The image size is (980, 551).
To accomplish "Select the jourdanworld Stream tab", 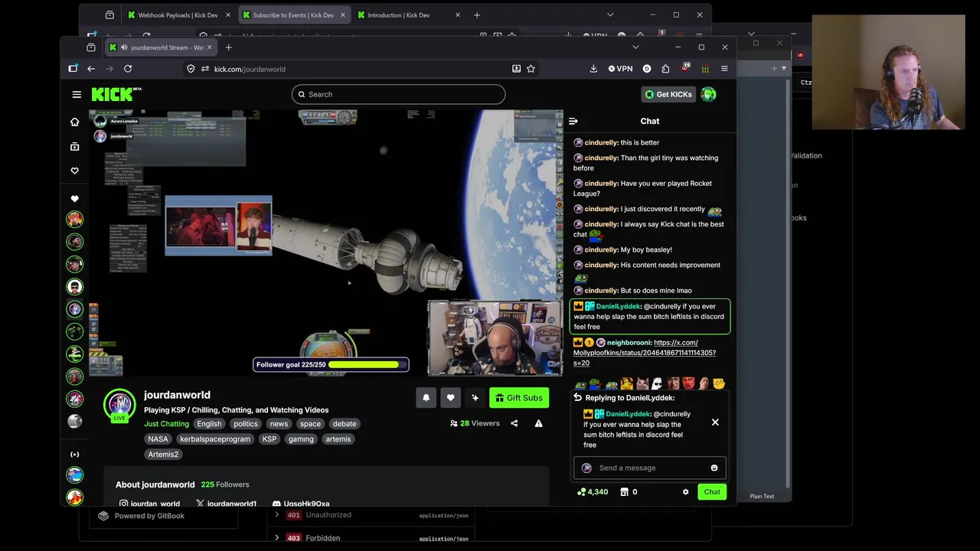I will tap(162, 47).
